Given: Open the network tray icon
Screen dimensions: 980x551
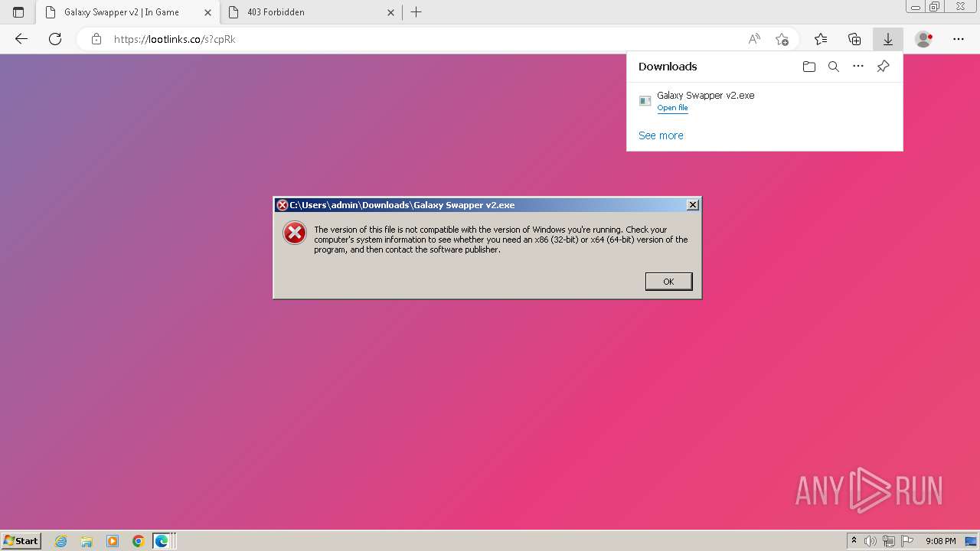Looking at the screenshot, I should click(889, 541).
